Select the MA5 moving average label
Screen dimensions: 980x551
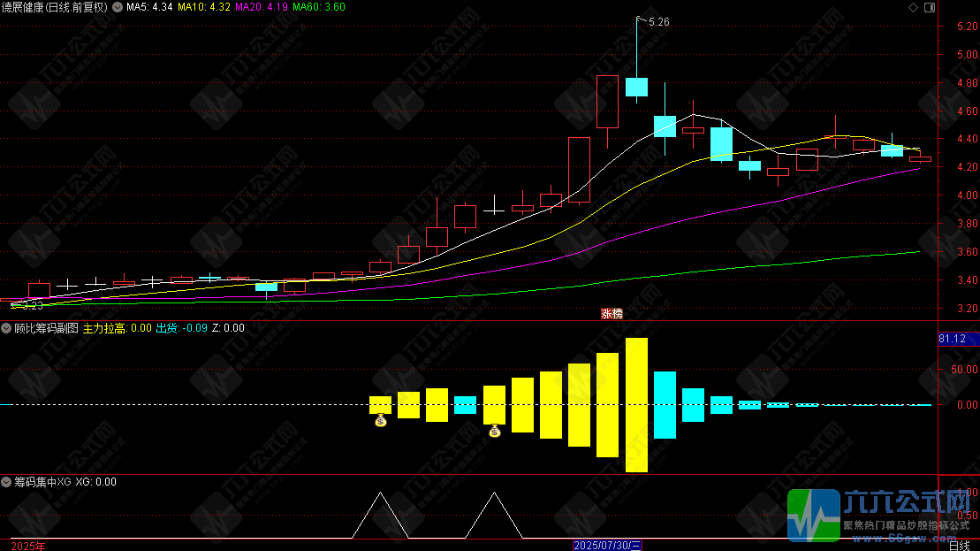[149, 7]
